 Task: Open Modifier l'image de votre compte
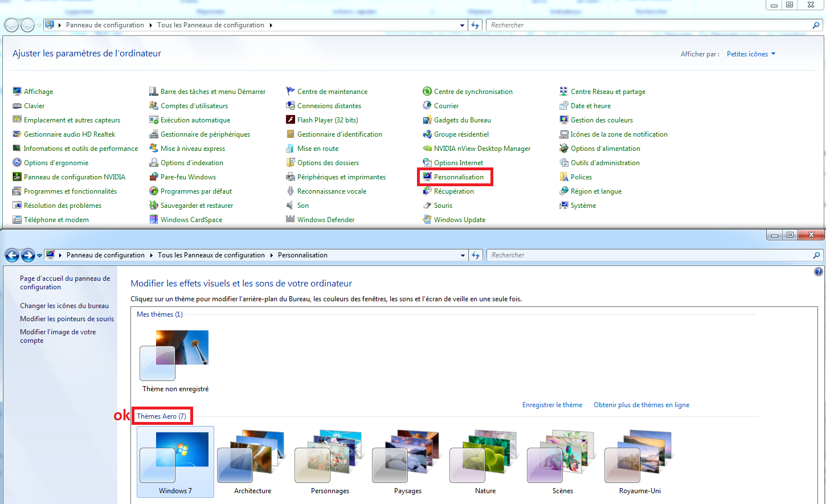click(58, 336)
